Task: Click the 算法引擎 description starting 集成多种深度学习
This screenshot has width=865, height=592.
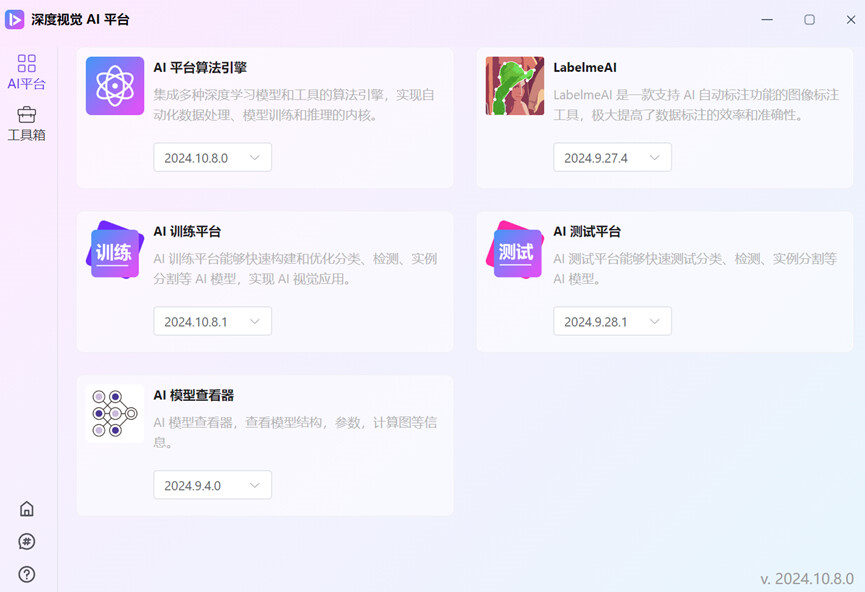Action: point(294,105)
